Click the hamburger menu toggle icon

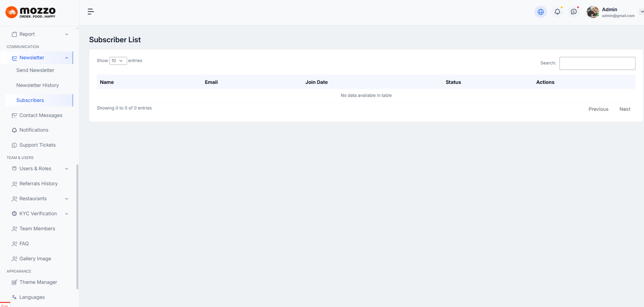point(91,12)
